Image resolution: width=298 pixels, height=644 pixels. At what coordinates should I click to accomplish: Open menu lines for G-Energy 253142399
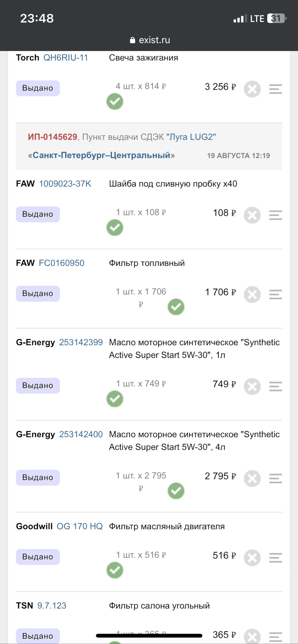(275, 387)
